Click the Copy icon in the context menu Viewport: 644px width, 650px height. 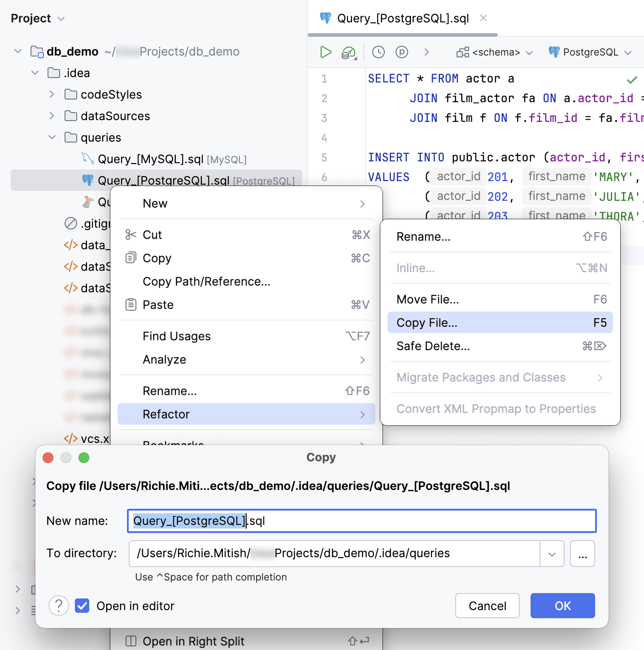coord(130,258)
